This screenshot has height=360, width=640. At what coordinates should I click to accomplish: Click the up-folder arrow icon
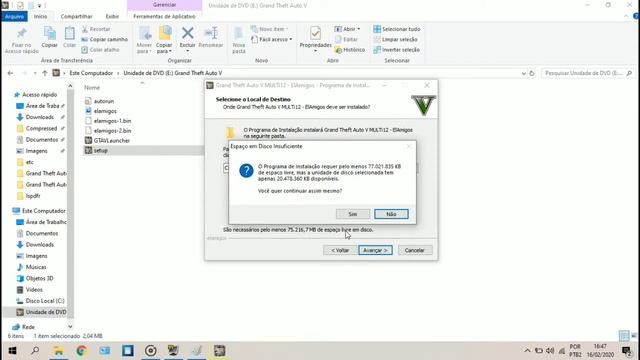point(44,73)
